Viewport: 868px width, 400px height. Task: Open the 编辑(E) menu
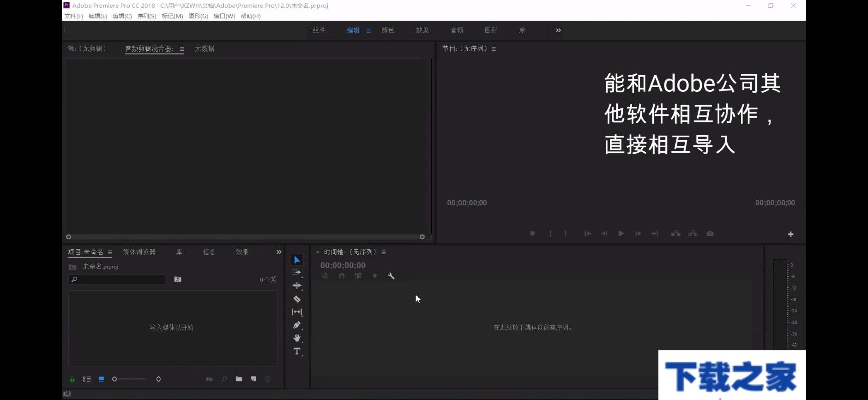pyautogui.click(x=98, y=16)
